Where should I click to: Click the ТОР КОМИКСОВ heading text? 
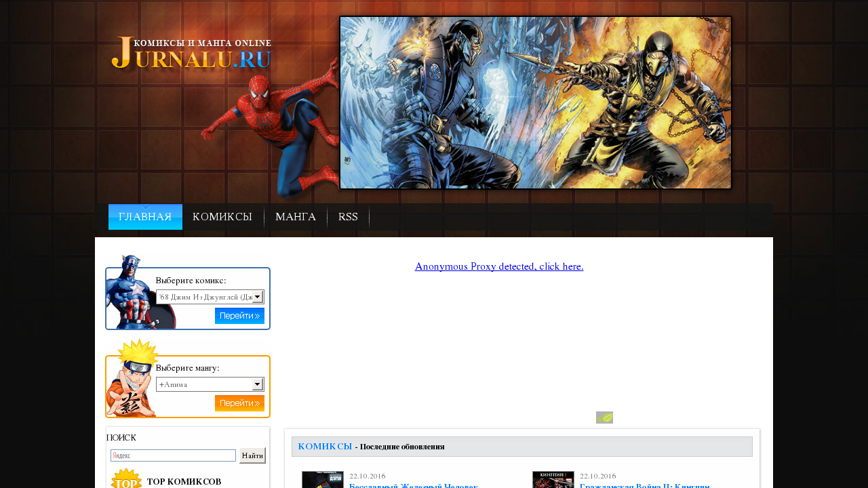tap(184, 482)
